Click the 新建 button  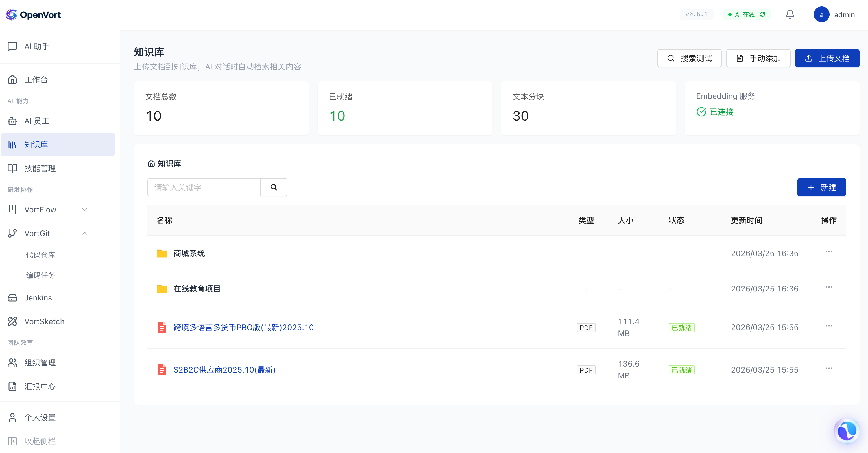click(x=821, y=188)
